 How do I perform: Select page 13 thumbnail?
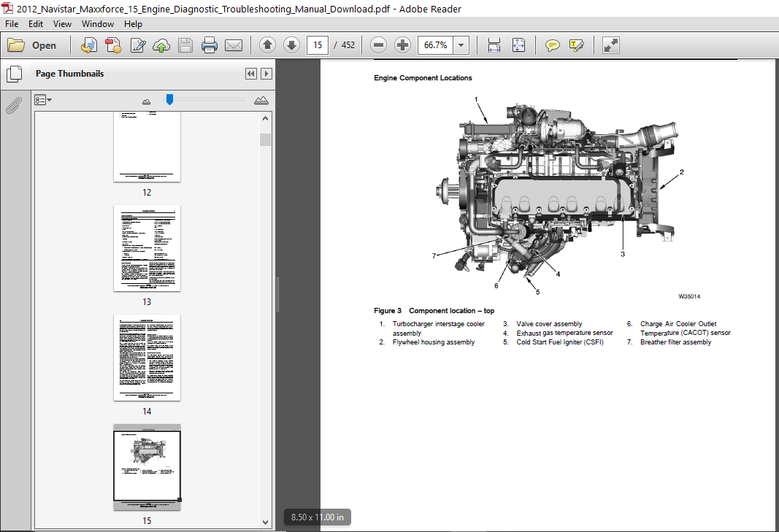pos(147,248)
